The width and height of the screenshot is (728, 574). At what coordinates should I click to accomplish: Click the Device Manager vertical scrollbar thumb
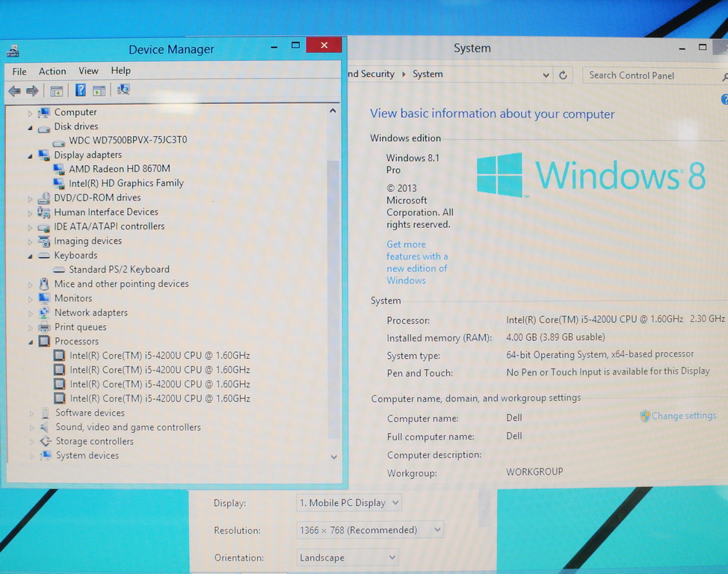tap(333, 300)
